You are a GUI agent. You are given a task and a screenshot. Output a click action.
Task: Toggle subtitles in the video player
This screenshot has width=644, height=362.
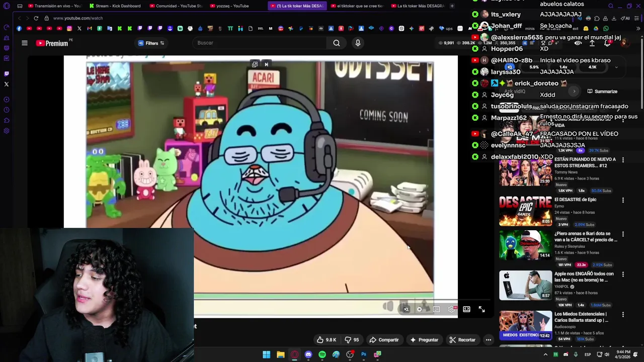click(436, 309)
